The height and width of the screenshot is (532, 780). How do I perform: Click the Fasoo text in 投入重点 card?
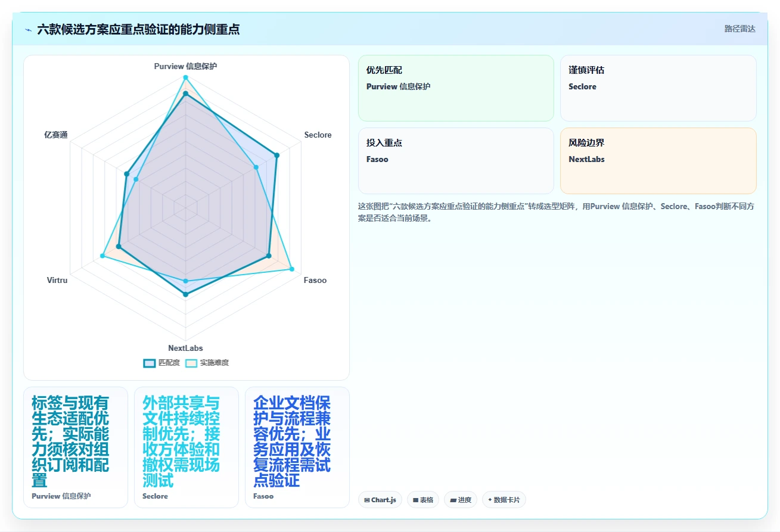(377, 159)
